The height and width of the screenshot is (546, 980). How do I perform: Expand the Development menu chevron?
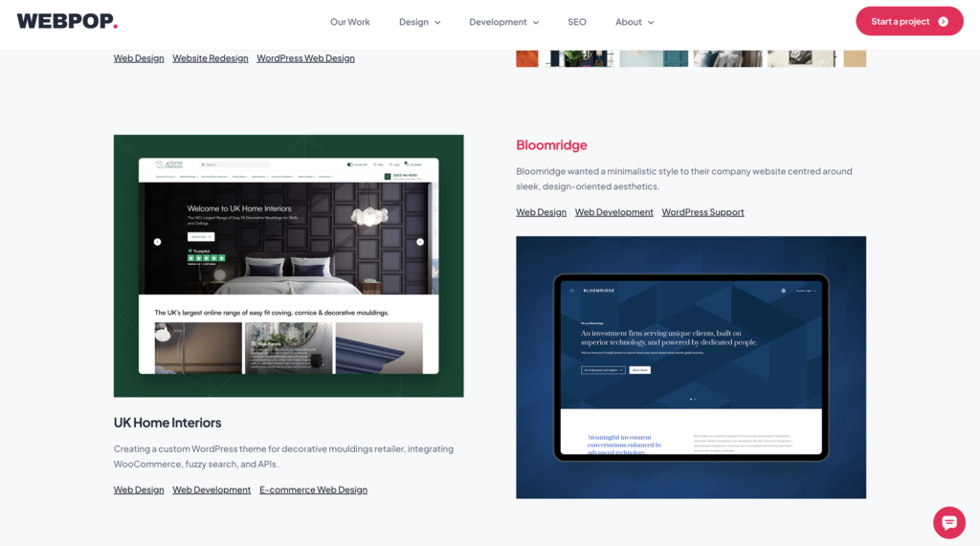click(x=536, y=23)
